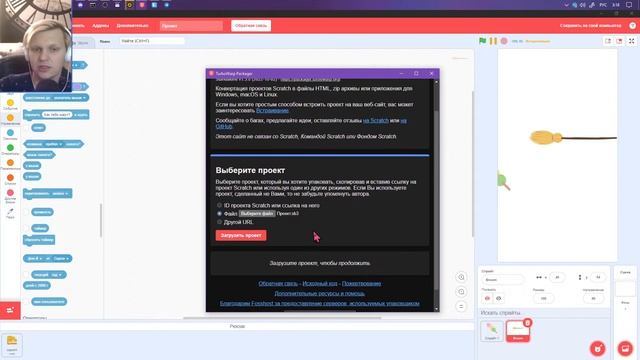Open 'Исходный код' link in packager footer
640x360 pixels.
pyautogui.click(x=320, y=283)
